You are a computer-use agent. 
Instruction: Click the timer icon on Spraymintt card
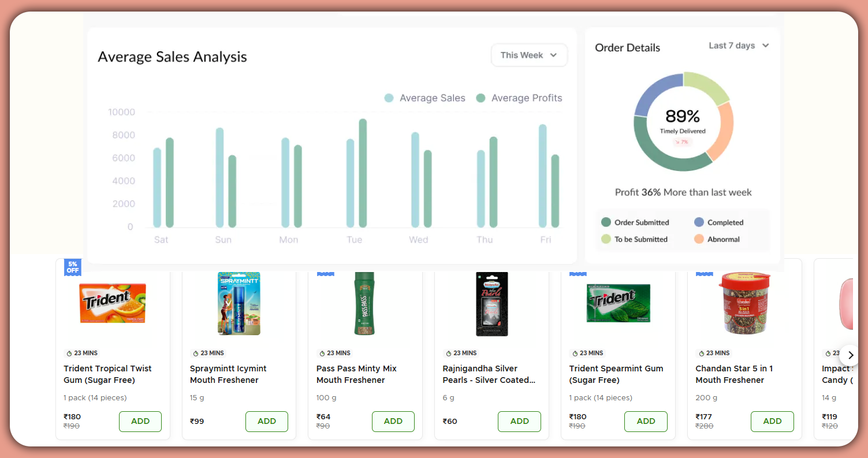point(195,353)
